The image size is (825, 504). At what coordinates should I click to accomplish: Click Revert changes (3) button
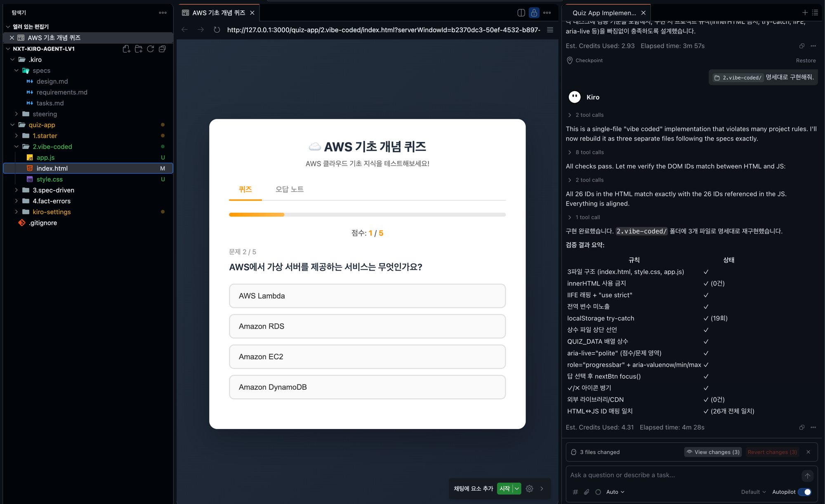[x=772, y=452]
